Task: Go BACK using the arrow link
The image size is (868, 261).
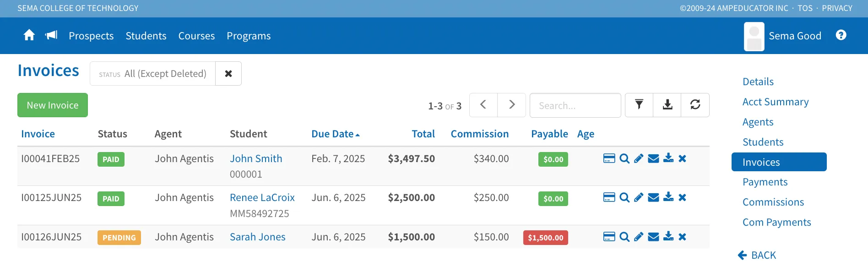Action: pos(757,255)
